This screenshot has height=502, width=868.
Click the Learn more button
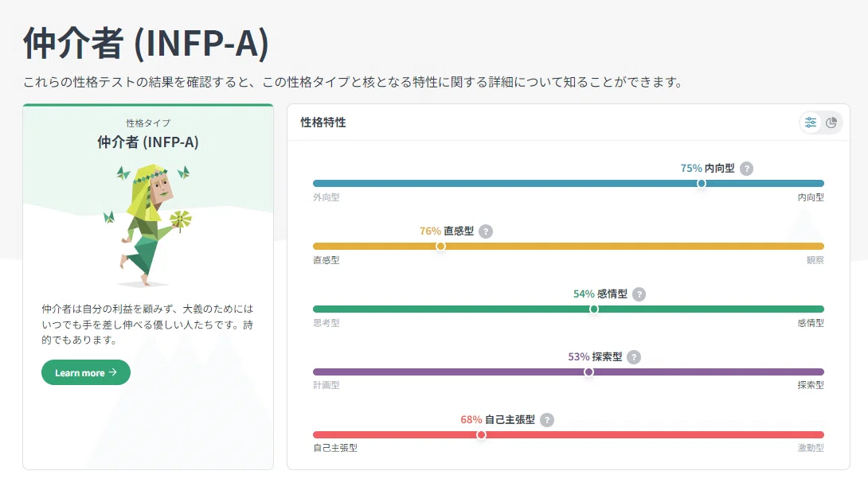click(x=86, y=372)
